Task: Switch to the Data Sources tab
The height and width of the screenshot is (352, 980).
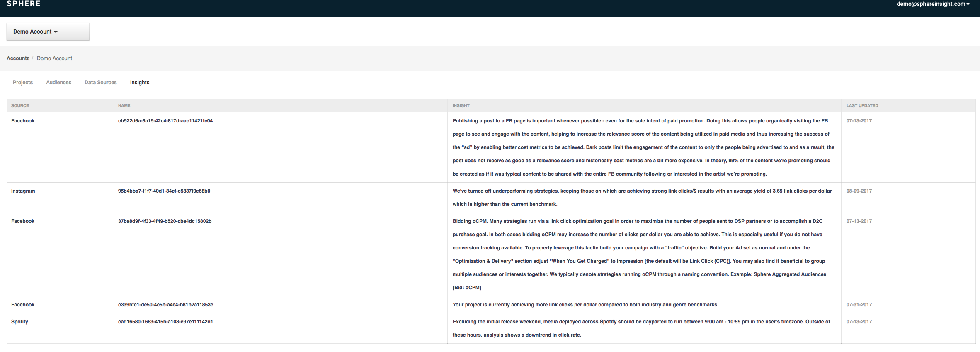Action: point(101,83)
